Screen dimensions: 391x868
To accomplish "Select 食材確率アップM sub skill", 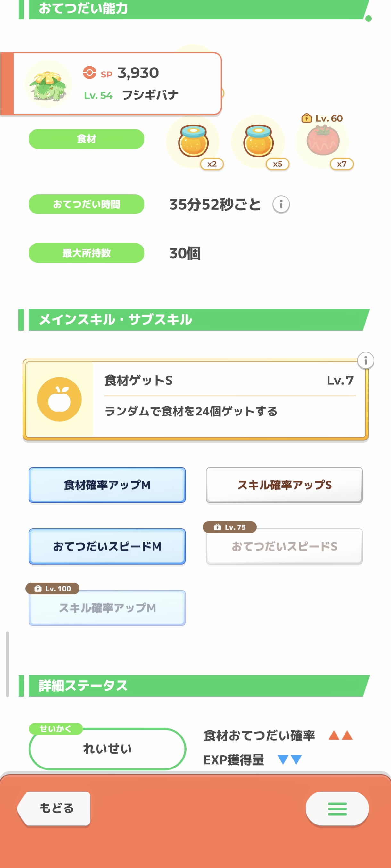I will pos(107,485).
